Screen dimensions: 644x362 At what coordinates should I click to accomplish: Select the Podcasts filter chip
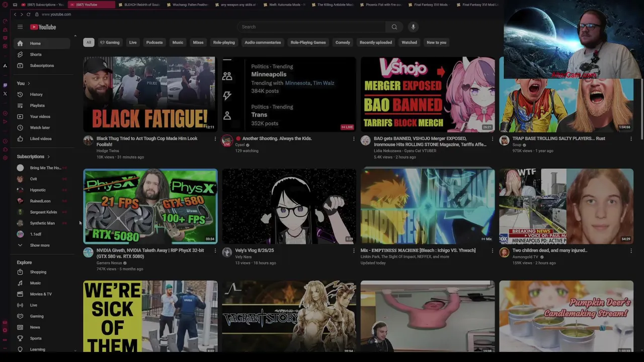[x=154, y=42]
